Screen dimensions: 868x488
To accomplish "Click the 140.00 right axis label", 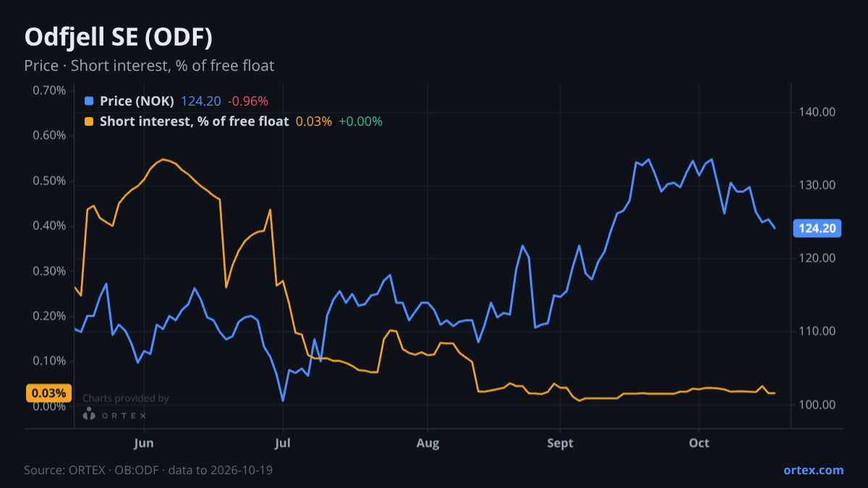I will pyautogui.click(x=817, y=112).
